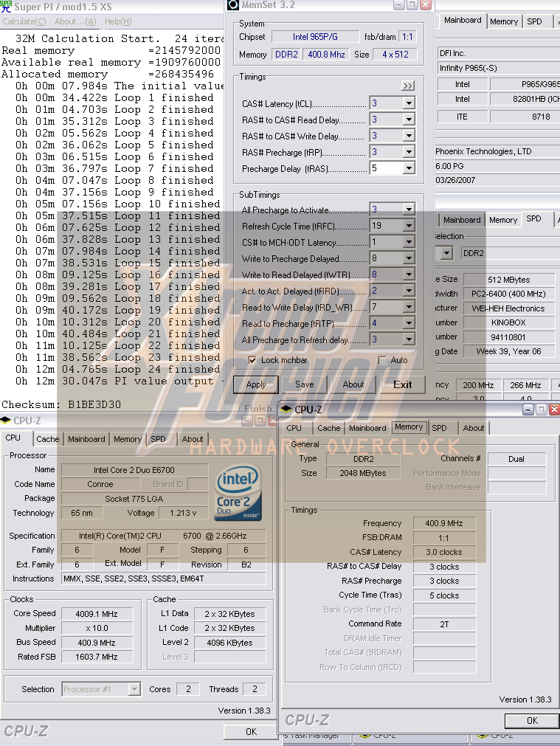This screenshot has width=560, height=746.
Task: Click the WEI-HEH Electronics manufacturer field
Action: (508, 308)
